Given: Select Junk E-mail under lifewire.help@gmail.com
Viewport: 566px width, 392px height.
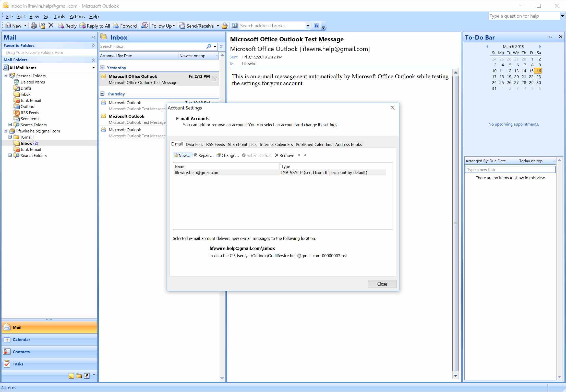Looking at the screenshot, I should tap(31, 149).
